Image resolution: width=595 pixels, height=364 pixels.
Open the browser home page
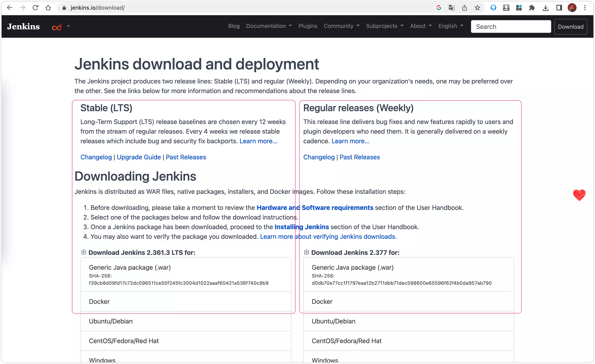click(x=48, y=8)
